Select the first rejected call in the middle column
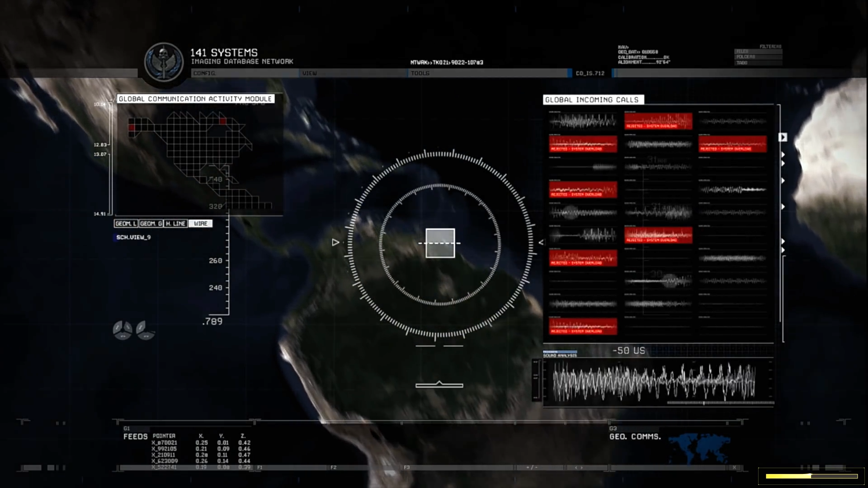This screenshot has height=488, width=868. [x=658, y=121]
